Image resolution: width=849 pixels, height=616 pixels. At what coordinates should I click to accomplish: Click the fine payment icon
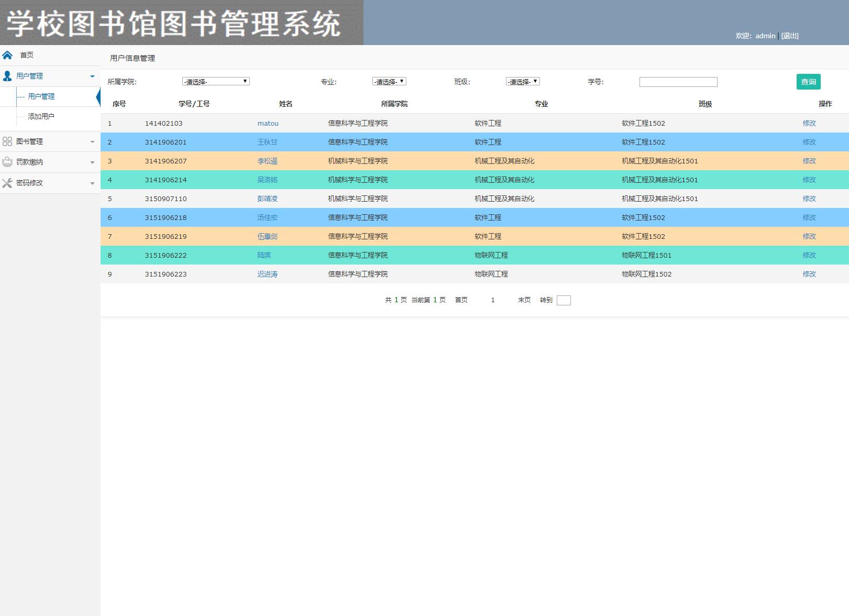[x=7, y=162]
